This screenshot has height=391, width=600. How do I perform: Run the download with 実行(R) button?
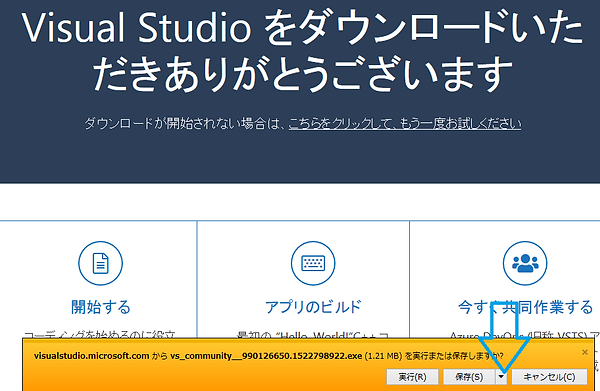(x=412, y=377)
